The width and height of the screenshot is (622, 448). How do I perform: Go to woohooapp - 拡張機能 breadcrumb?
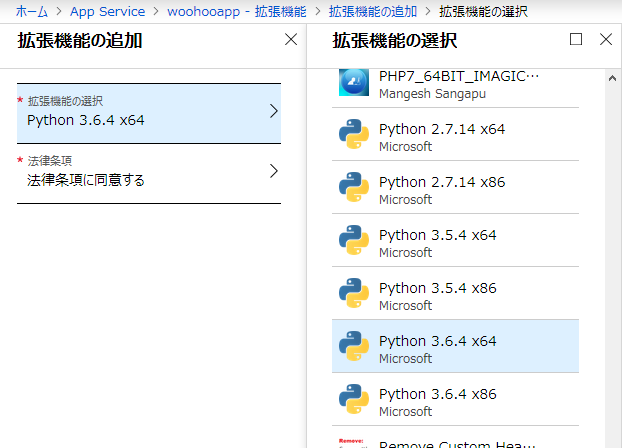(237, 12)
